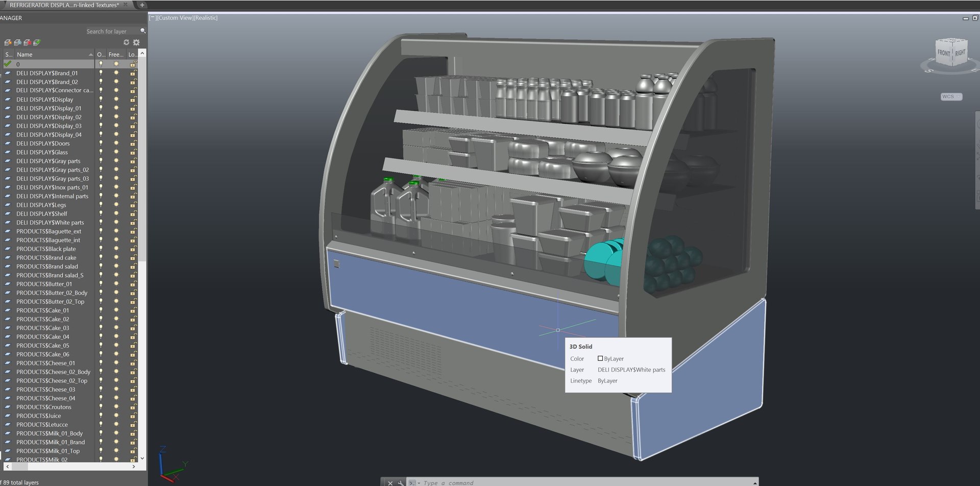Viewport: 980px width, 486px height.
Task: Click the layer list scroll up arrow
Action: pos(142,53)
